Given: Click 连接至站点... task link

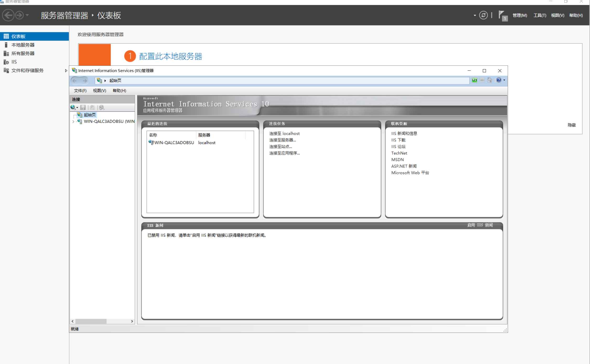Looking at the screenshot, I should tap(280, 147).
